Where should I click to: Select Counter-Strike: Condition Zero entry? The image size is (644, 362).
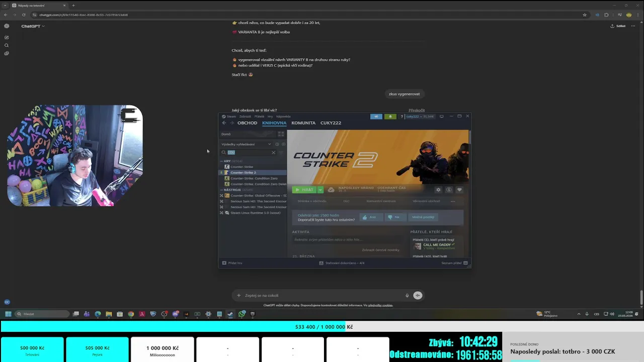click(254, 178)
